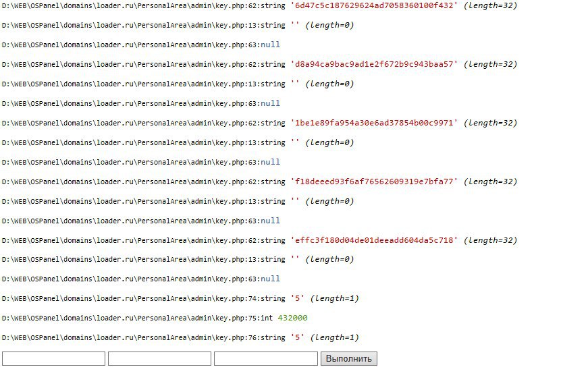
Task: Focus the third input field beside Выполнить
Action: click(266, 358)
